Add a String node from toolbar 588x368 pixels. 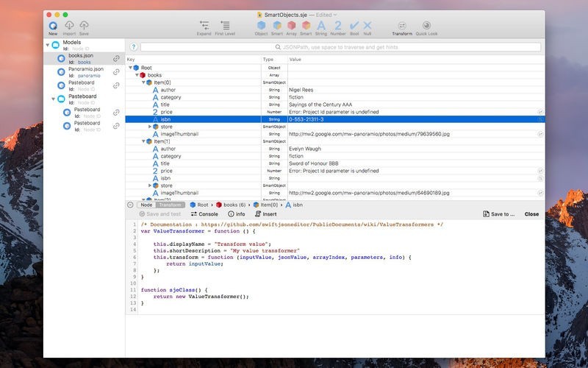321,25
